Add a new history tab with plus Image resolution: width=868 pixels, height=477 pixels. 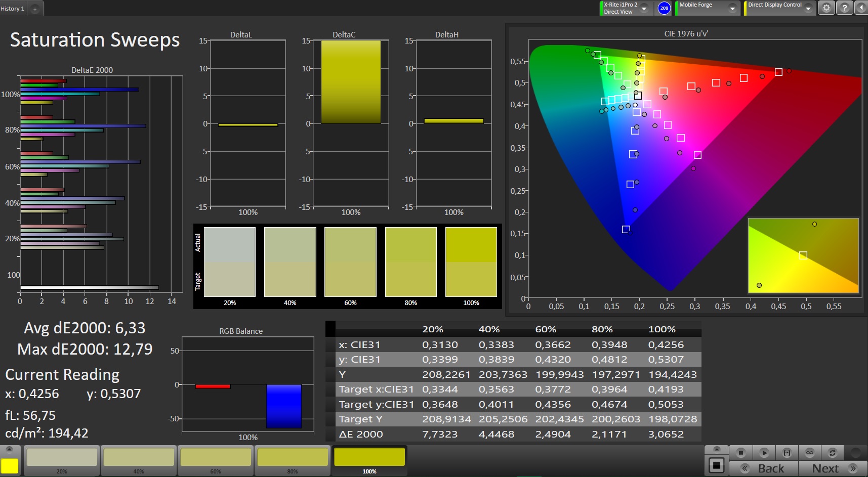(35, 9)
